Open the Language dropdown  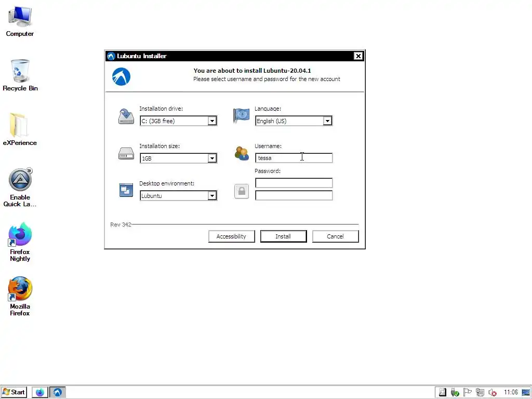[327, 121]
